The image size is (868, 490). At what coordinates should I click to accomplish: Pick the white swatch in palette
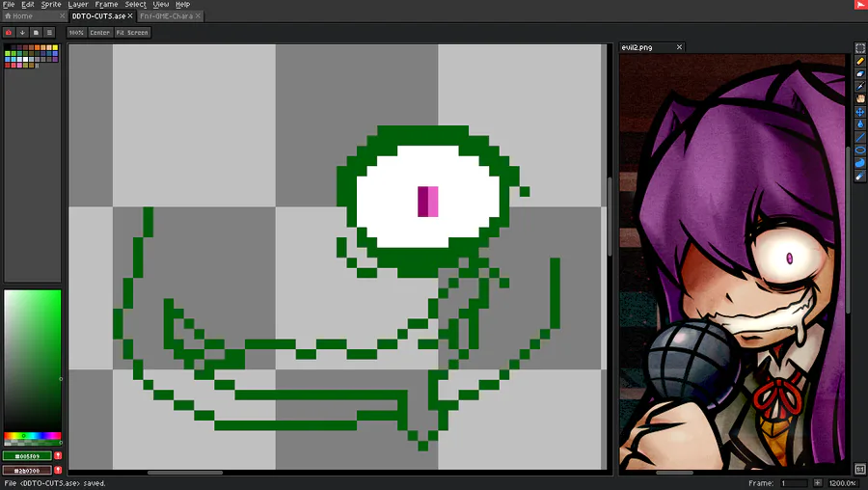point(25,59)
